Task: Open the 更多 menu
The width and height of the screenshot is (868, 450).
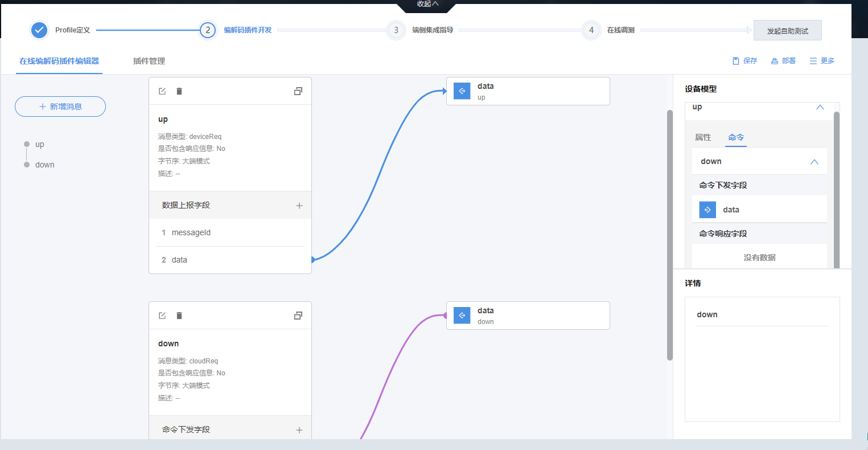Action: click(822, 61)
